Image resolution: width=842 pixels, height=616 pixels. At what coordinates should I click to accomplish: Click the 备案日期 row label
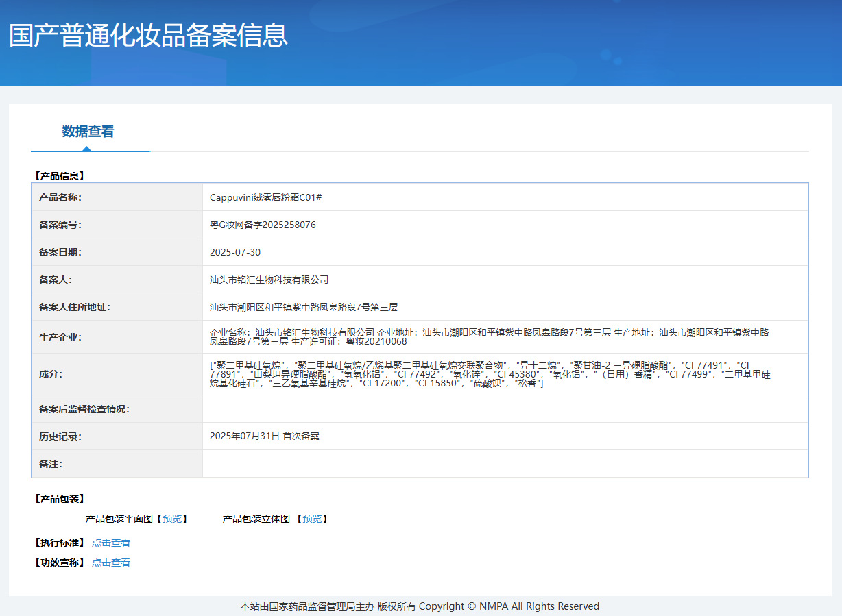tap(60, 252)
